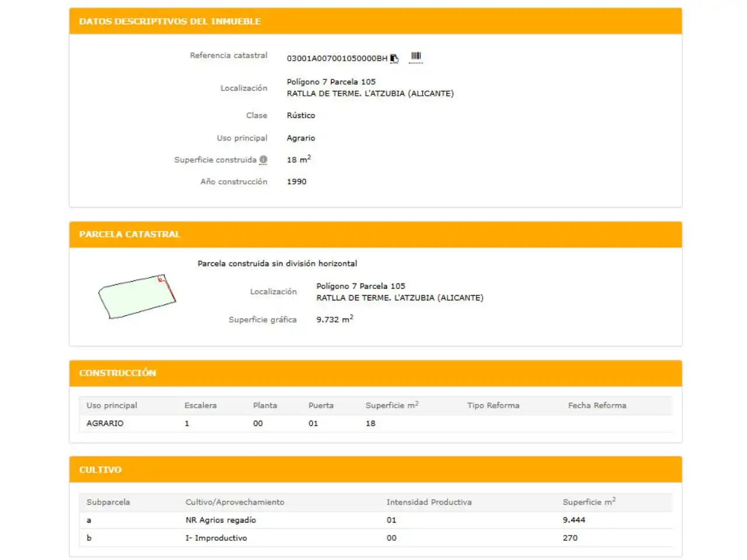747x560 pixels.
Task: Click the Cultivo/Aprovechamiento column header
Action: 235,502
